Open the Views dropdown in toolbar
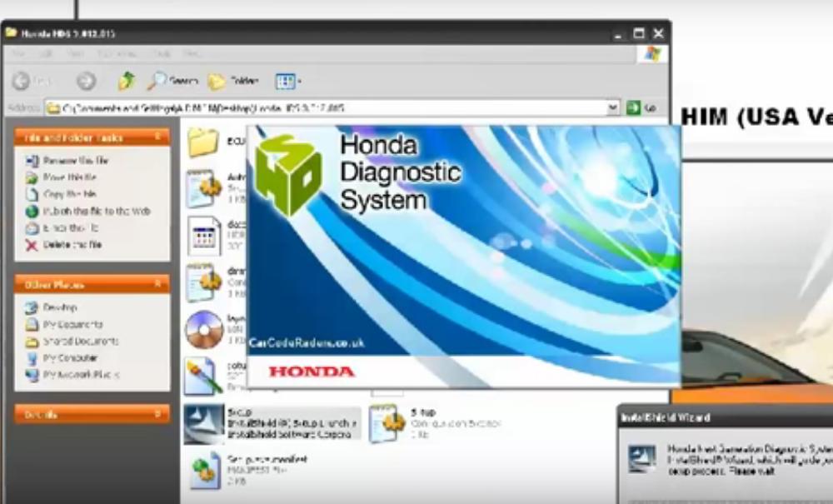The width and height of the screenshot is (833, 504). coord(288,82)
